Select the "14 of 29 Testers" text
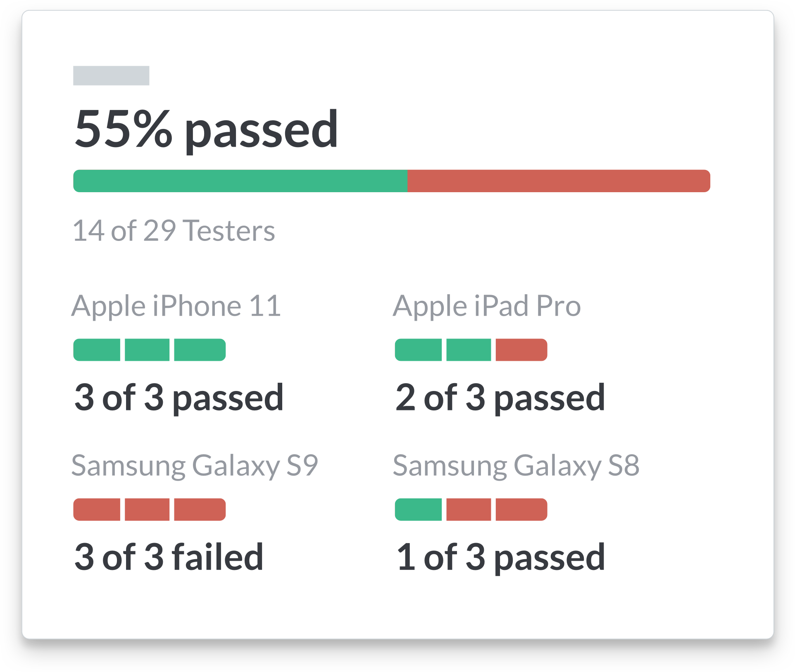The image size is (795, 672). click(x=174, y=231)
